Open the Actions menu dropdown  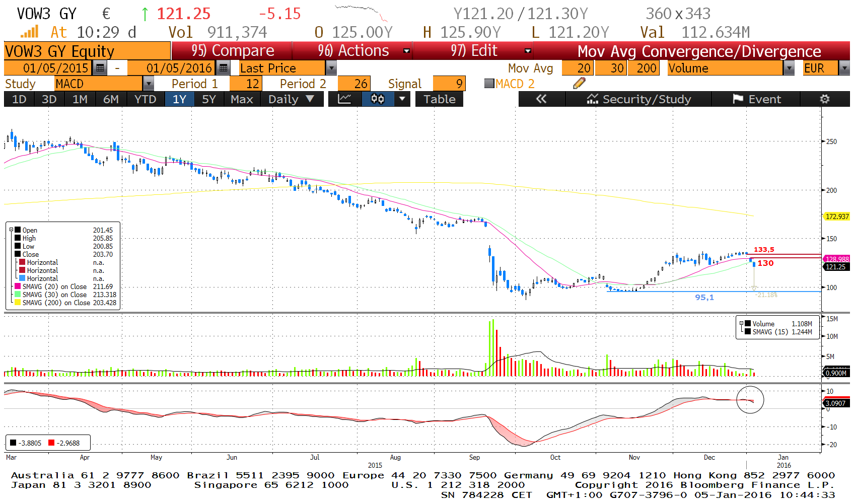[406, 51]
